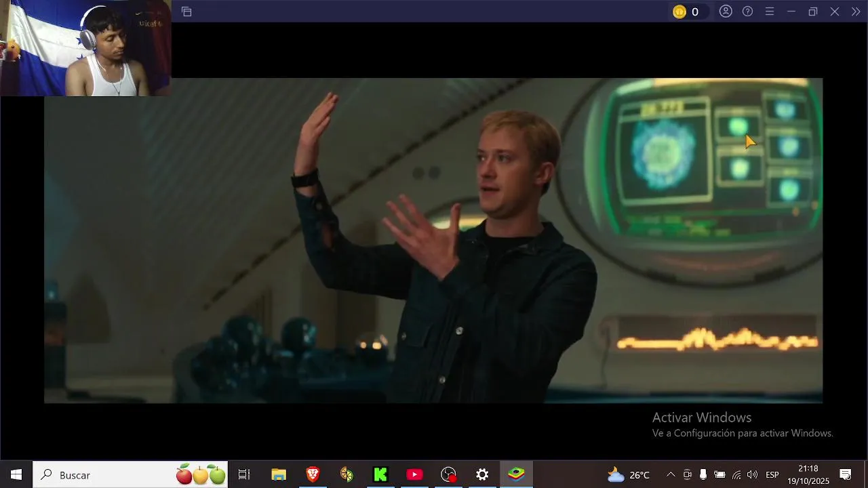
Task: Open the volume speaker tray icon
Action: click(752, 474)
